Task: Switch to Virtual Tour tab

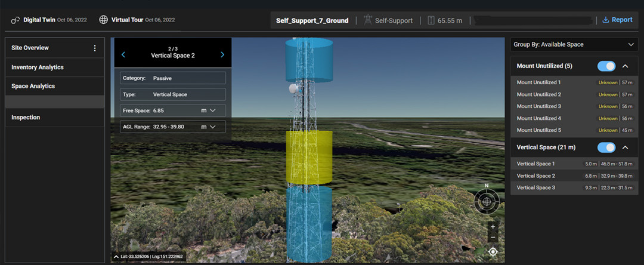Action: (x=137, y=20)
